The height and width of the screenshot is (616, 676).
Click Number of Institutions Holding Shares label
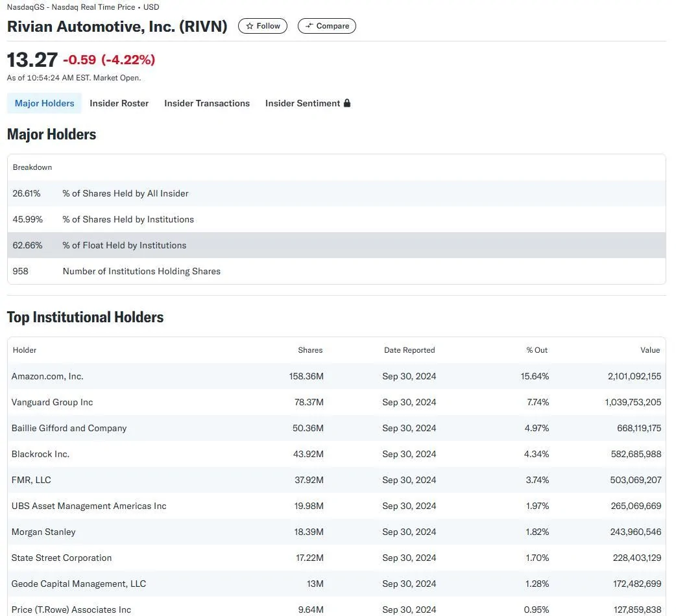pyautogui.click(x=141, y=272)
